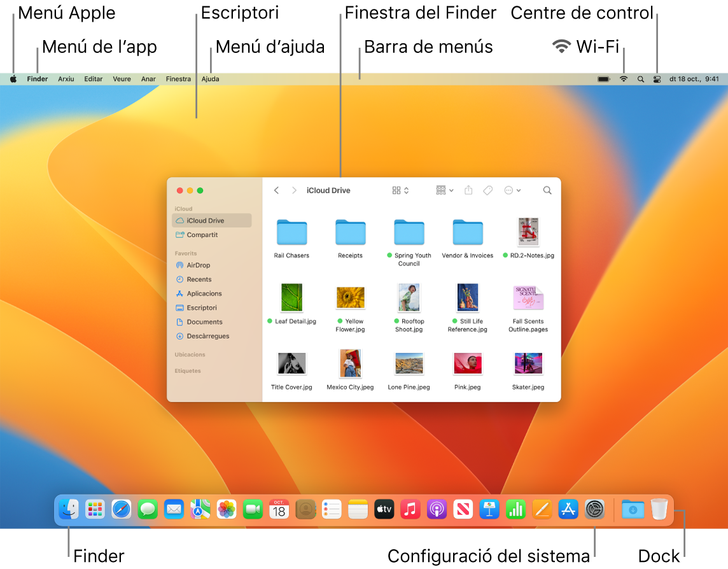Image resolution: width=728 pixels, height=569 pixels.
Task: Open Calendar showing 18 in the Dock
Action: [x=279, y=510]
